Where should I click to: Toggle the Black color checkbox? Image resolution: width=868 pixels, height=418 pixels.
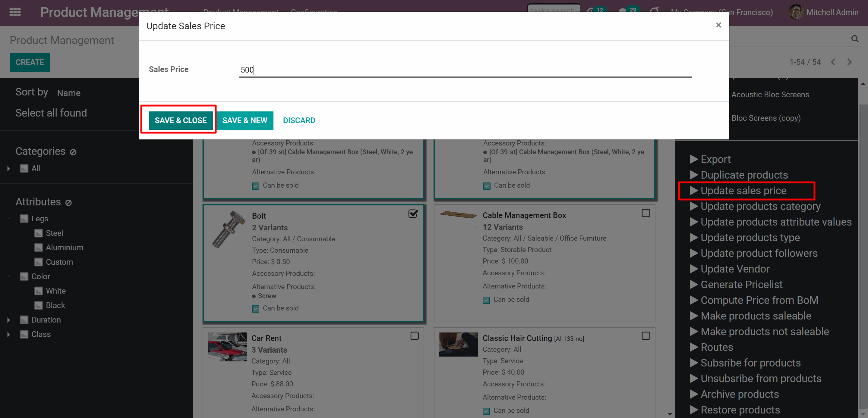pyautogui.click(x=39, y=305)
